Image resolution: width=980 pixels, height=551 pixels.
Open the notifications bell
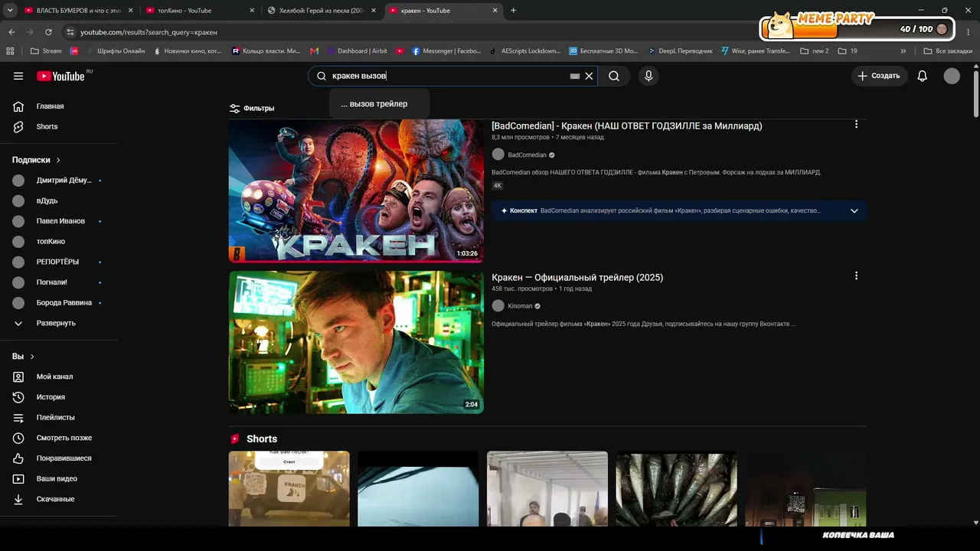click(x=923, y=76)
